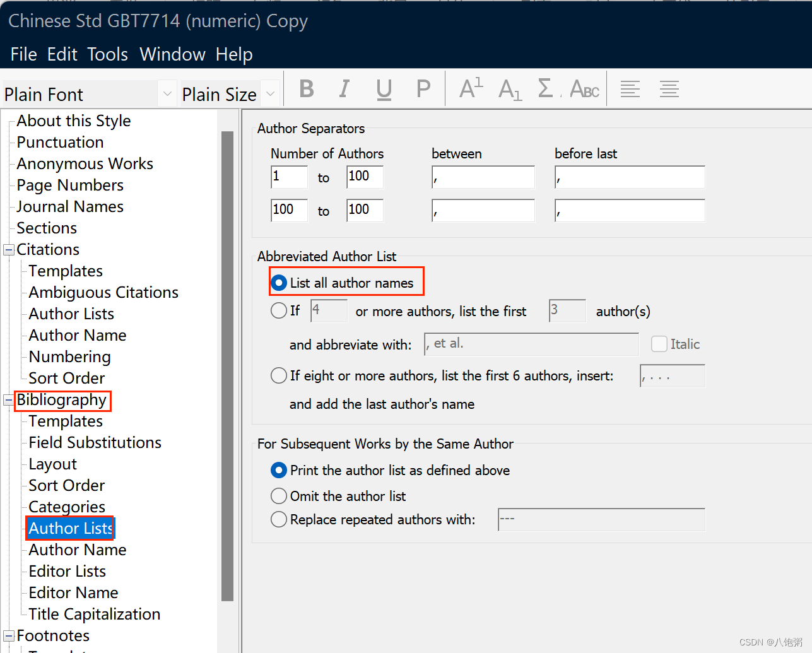Apply bold formatting
Viewport: 812px width, 653px height.
click(x=307, y=88)
